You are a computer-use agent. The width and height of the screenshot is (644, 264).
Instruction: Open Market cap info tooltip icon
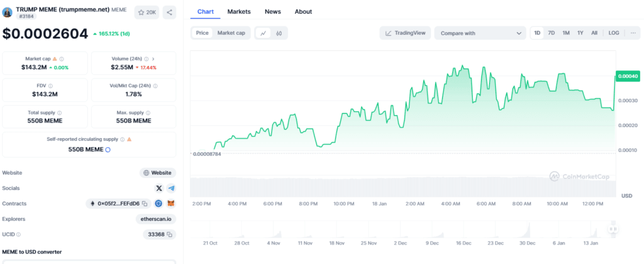(x=62, y=59)
